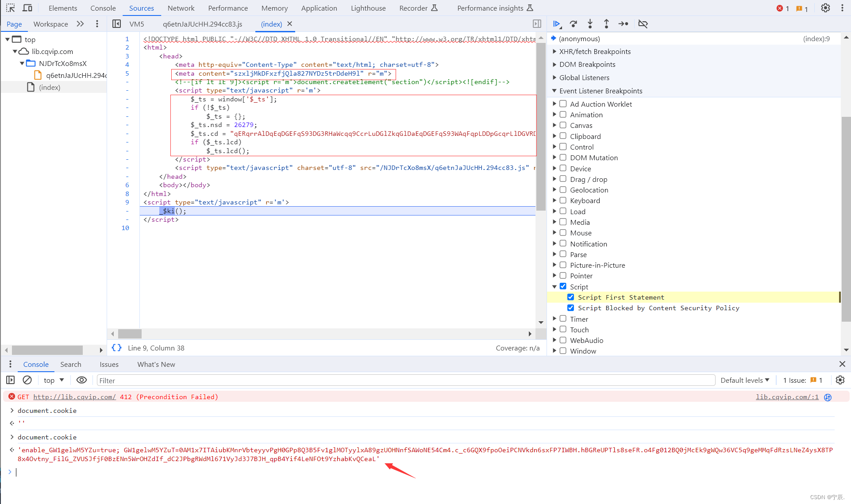Collapse the NJDrTcXo8msX folder
The image size is (851, 504).
tap(22, 63)
